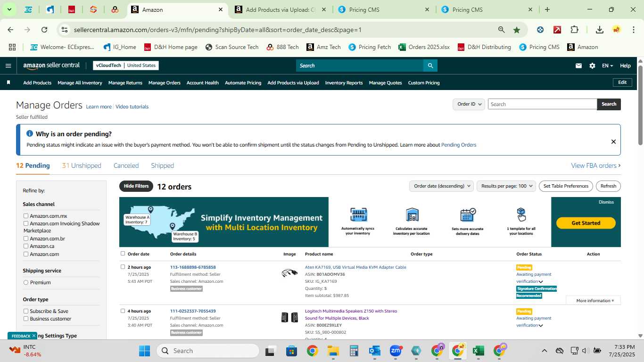The image size is (644, 362).
Task: Expand Awaiting payment verification for Aten order
Action: pos(541,282)
